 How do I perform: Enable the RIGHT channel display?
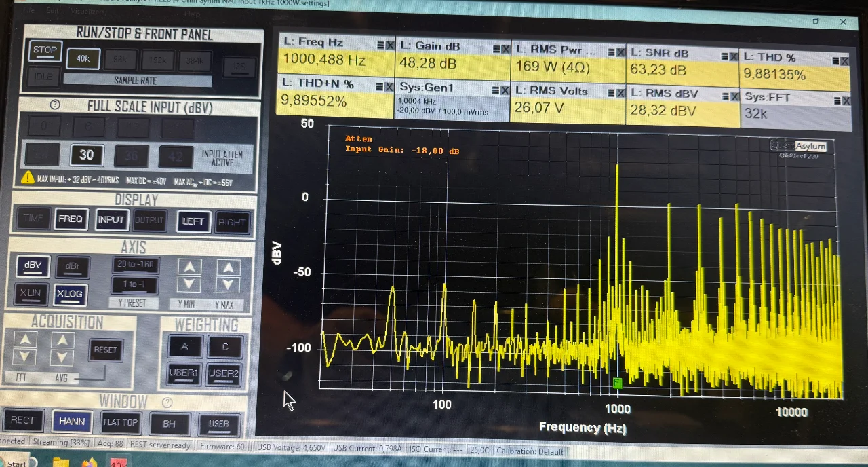(x=232, y=222)
